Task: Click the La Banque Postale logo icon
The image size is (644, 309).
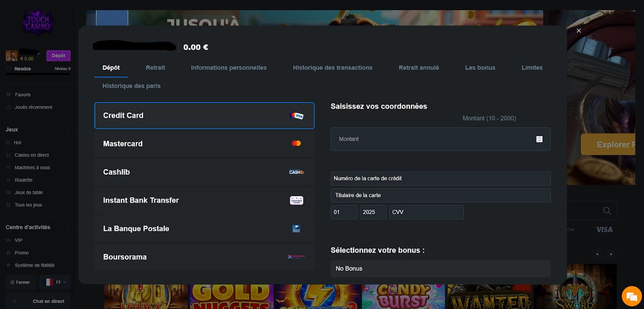Action: point(296,228)
